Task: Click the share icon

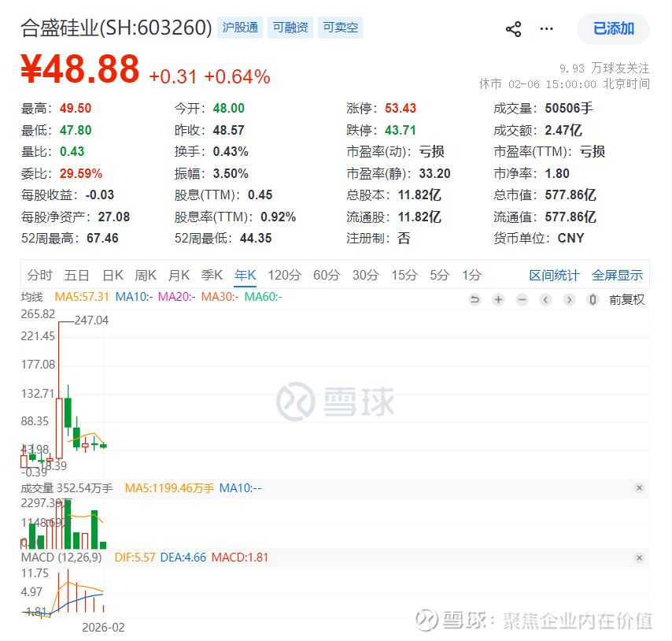Action: (x=513, y=29)
